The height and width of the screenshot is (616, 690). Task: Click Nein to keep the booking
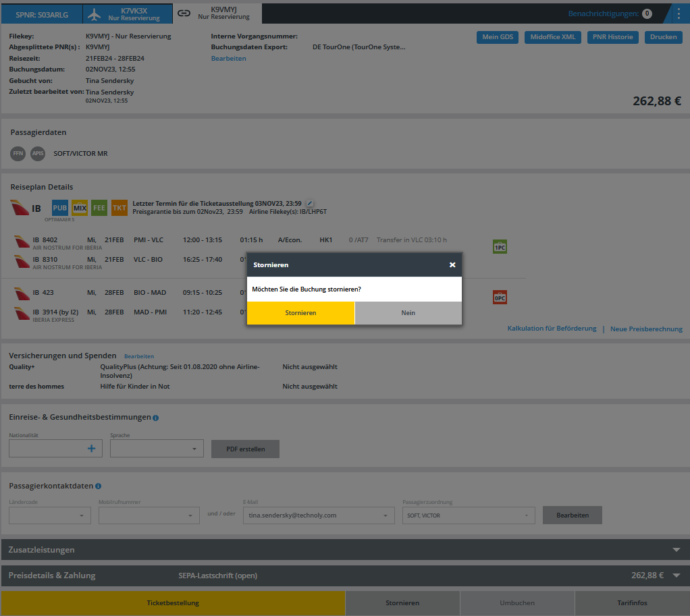click(408, 313)
